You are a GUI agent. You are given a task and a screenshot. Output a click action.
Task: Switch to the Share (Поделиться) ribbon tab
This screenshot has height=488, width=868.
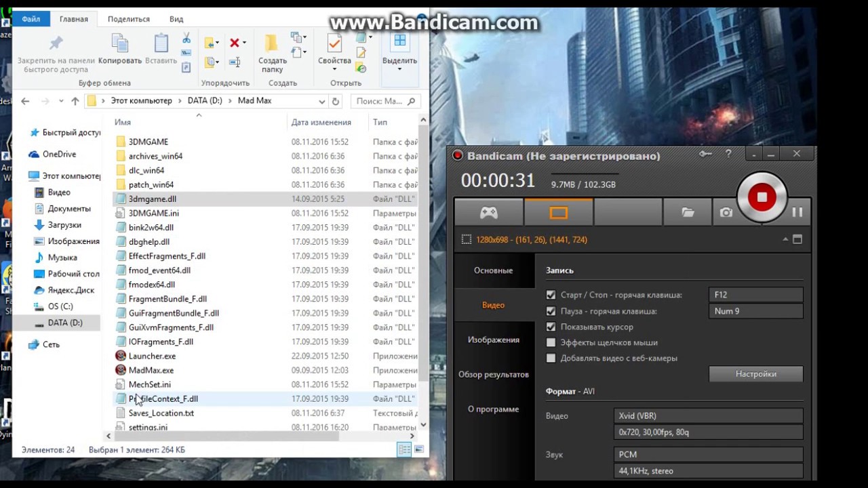coord(129,19)
